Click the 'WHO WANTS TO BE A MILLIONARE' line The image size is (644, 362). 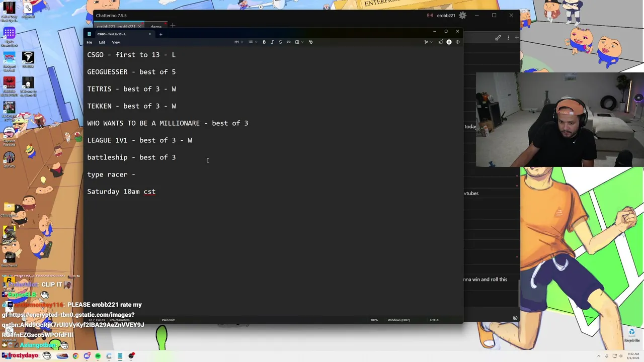(168, 123)
